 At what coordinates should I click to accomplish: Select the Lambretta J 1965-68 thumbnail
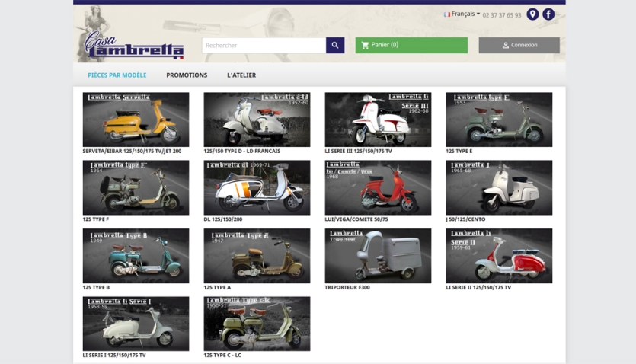coord(499,187)
